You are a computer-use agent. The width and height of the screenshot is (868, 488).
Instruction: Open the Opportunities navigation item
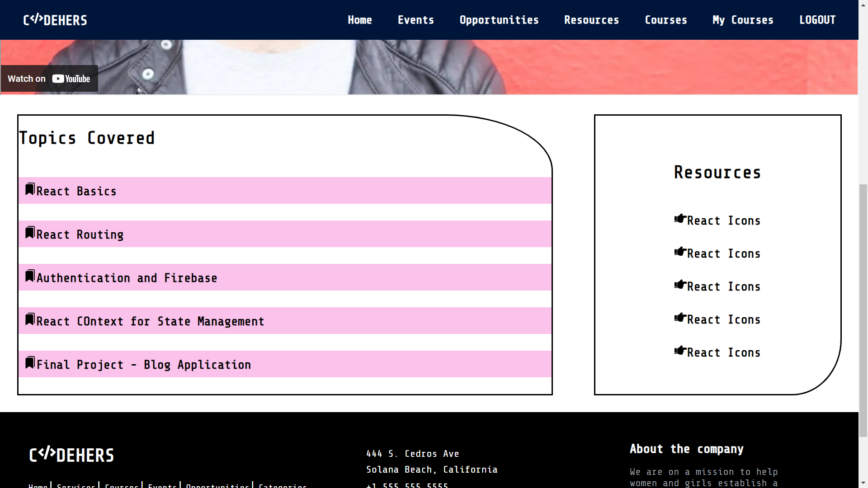pos(499,20)
